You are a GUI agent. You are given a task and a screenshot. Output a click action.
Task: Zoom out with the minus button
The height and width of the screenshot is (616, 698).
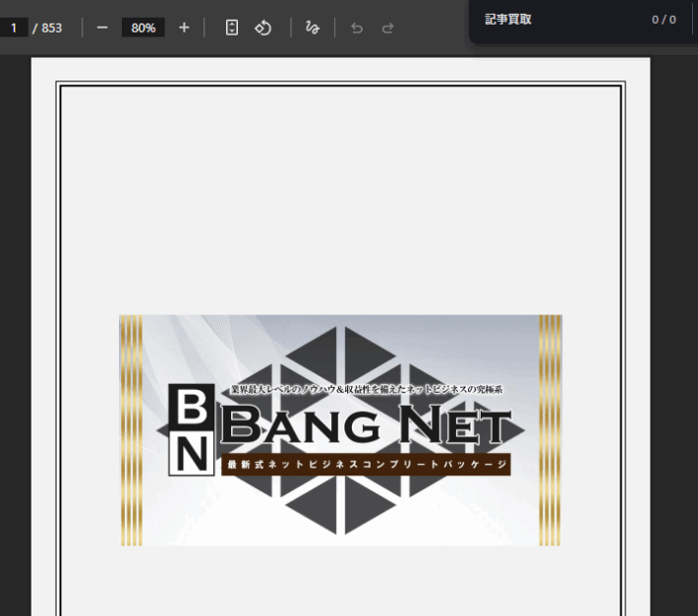102,28
